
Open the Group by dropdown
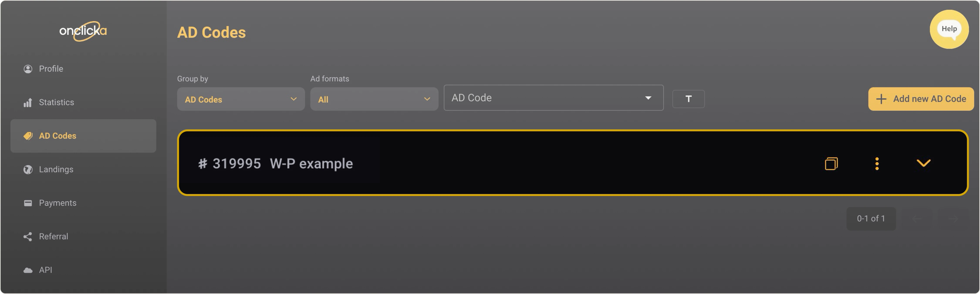[x=240, y=99]
